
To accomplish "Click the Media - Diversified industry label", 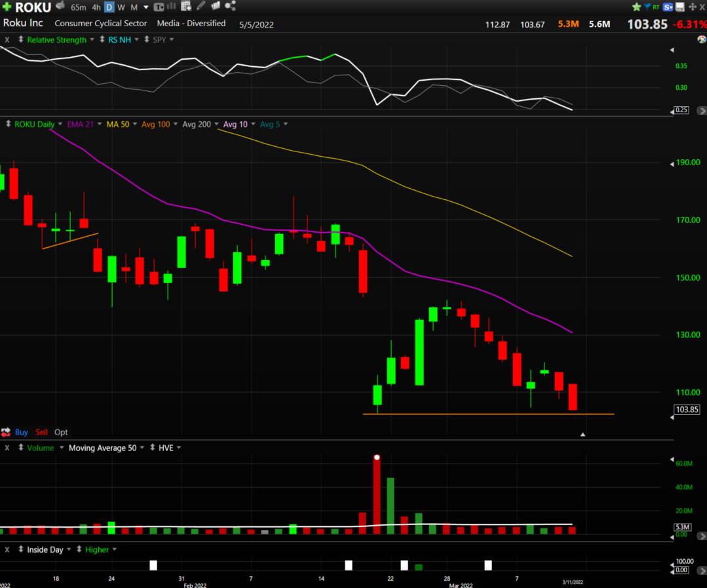I will (191, 23).
